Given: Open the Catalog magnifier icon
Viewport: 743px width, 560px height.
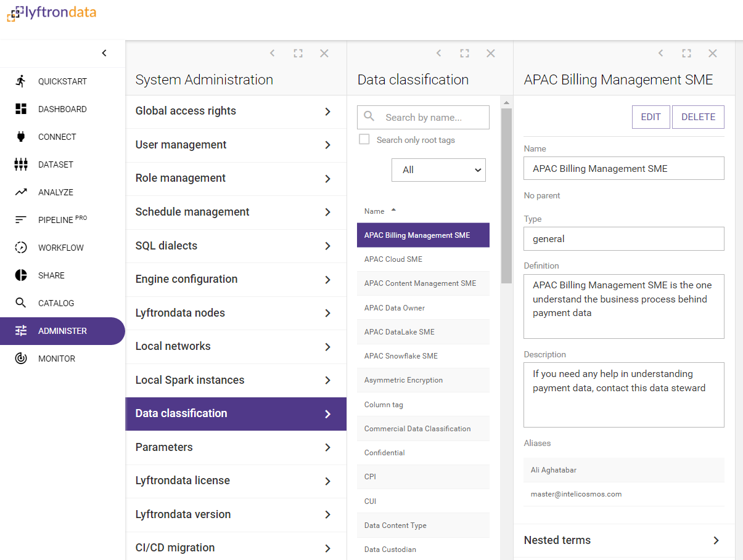Looking at the screenshot, I should pos(21,303).
